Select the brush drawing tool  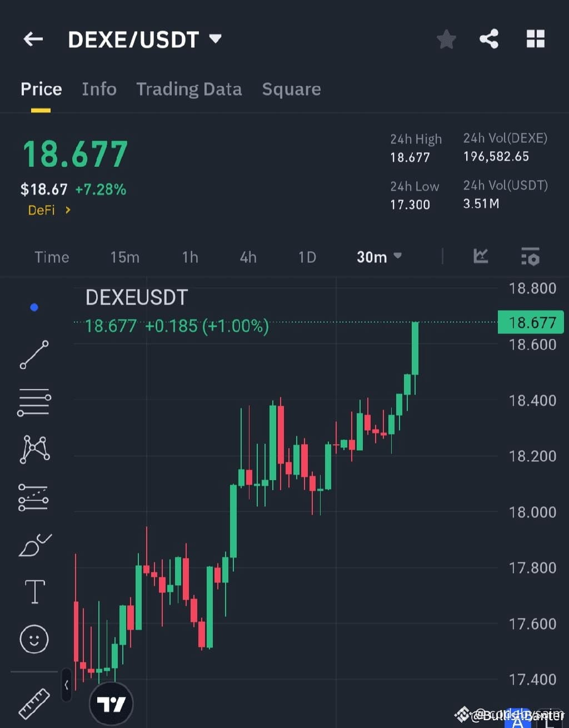pyautogui.click(x=34, y=545)
